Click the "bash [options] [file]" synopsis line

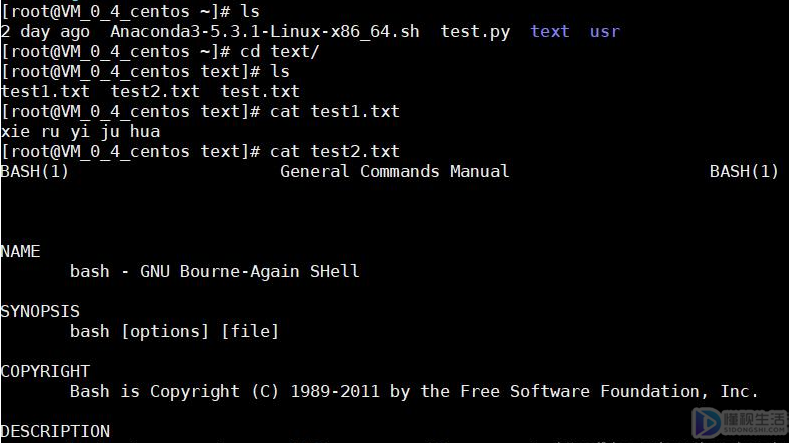(x=174, y=331)
